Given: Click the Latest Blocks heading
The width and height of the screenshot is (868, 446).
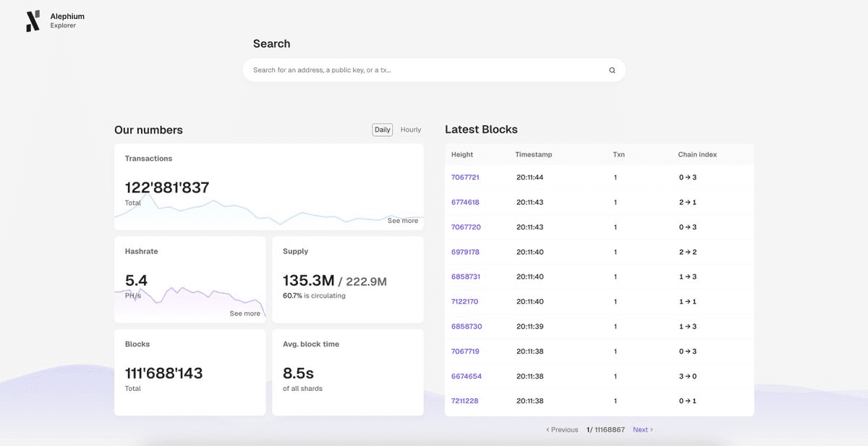Looking at the screenshot, I should tap(481, 130).
